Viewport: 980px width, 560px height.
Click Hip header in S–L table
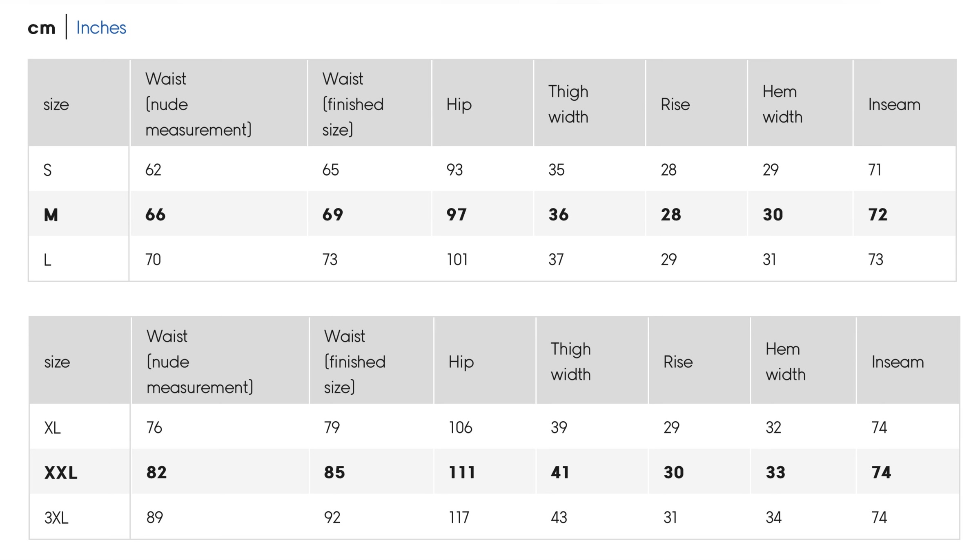[459, 104]
